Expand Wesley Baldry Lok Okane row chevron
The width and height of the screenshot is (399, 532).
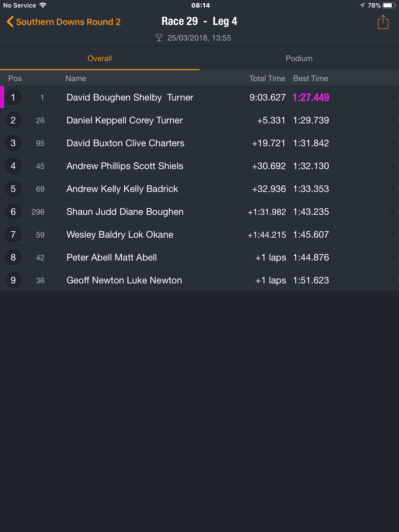393,235
